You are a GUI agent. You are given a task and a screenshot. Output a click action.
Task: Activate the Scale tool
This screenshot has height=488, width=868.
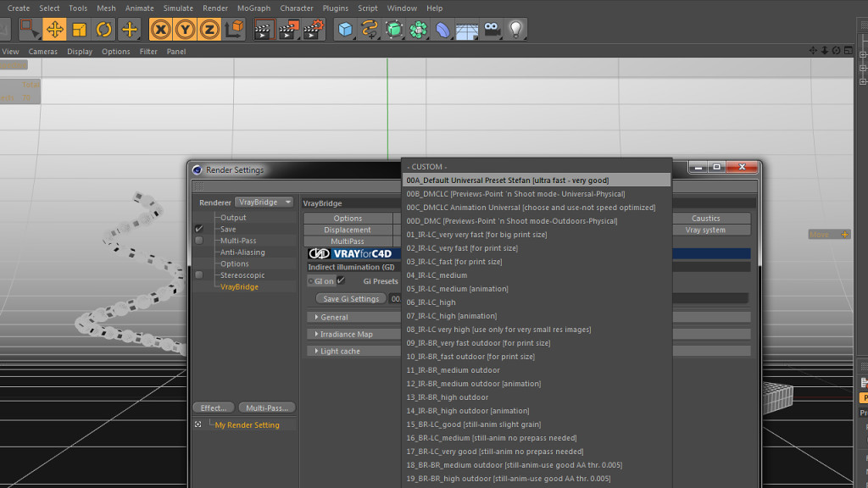79,30
